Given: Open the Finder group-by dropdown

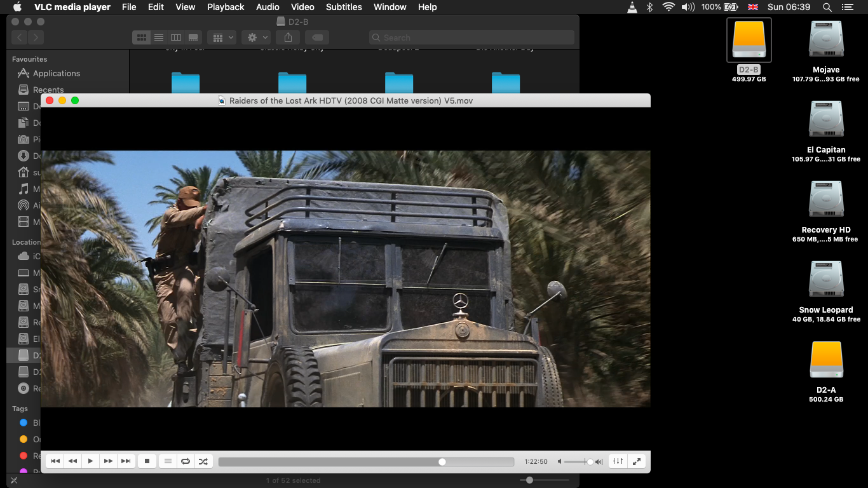Looking at the screenshot, I should coord(222,37).
